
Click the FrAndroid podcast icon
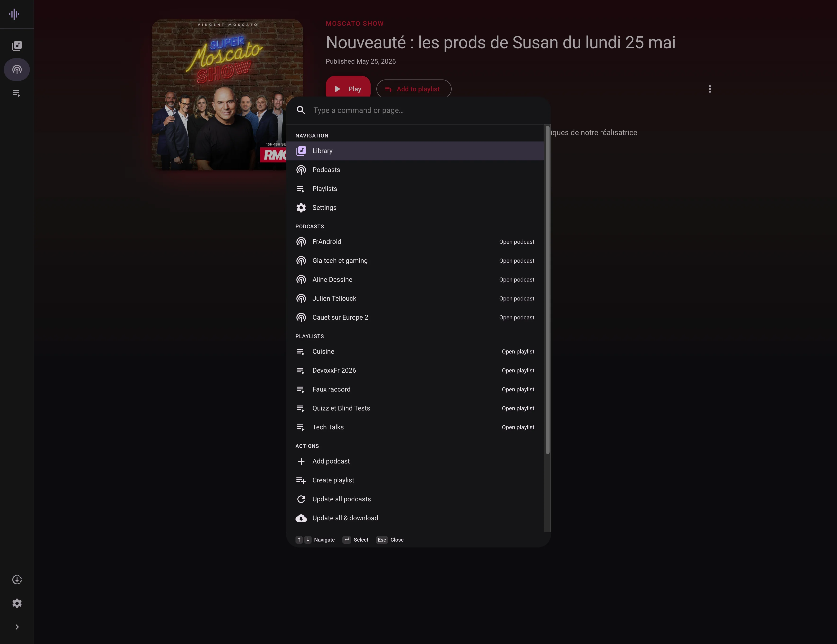tap(301, 242)
